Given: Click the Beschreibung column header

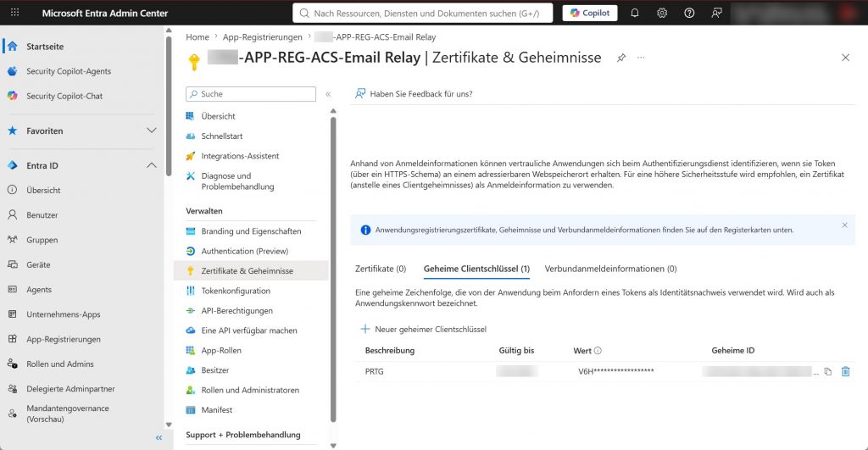Looking at the screenshot, I should pos(390,350).
